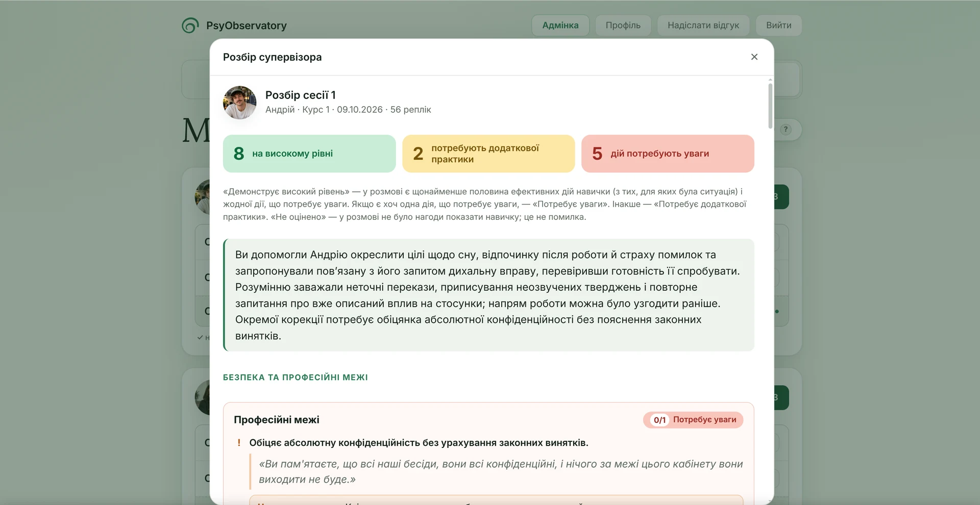The height and width of the screenshot is (505, 980).
Task: Click the "Потребує уваги" 0/1 badge
Action: tap(693, 420)
